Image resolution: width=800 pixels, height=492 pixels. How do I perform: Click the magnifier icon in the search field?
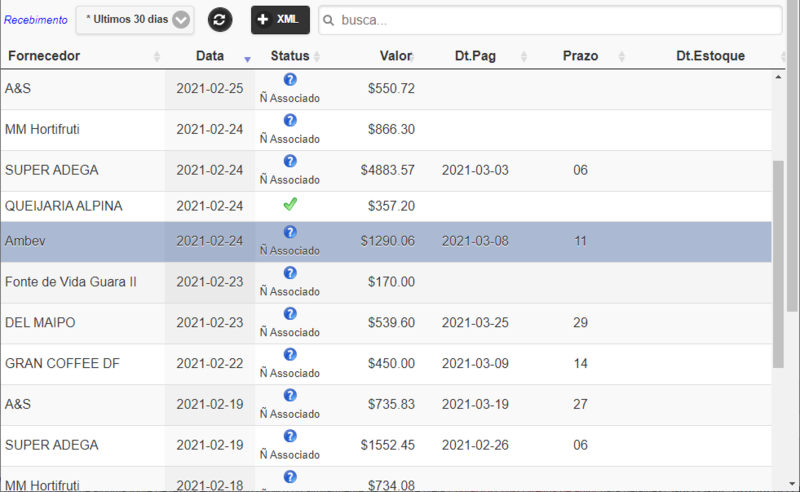click(329, 20)
